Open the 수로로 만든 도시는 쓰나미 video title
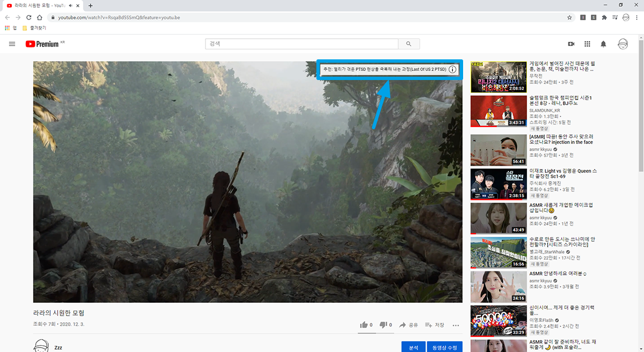Viewport: 644px width, 352px height. coord(562,242)
